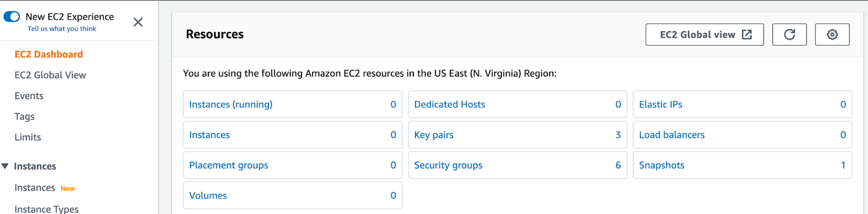Viewport: 868px width, 214px height.
Task: Click the refresh resources icon button
Action: pyautogui.click(x=789, y=35)
